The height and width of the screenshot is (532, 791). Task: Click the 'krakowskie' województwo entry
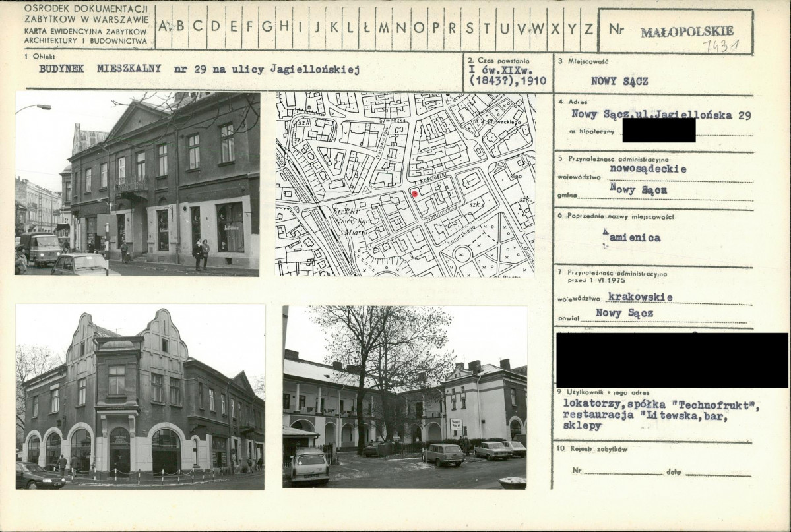640,297
